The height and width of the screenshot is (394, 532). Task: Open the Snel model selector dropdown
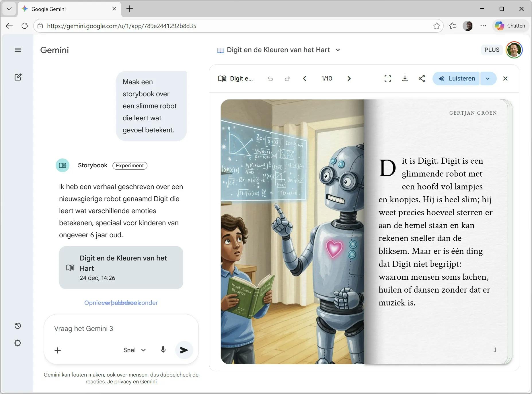(x=135, y=350)
